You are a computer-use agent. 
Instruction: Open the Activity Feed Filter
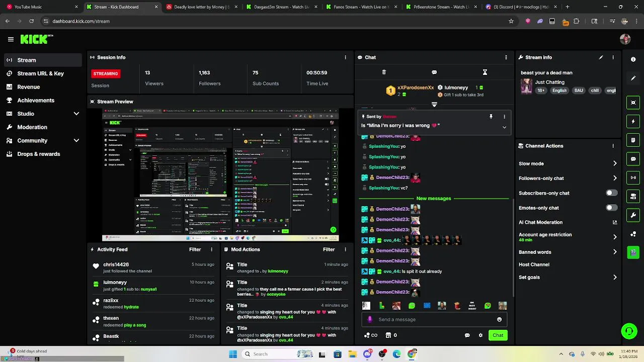[195, 249]
